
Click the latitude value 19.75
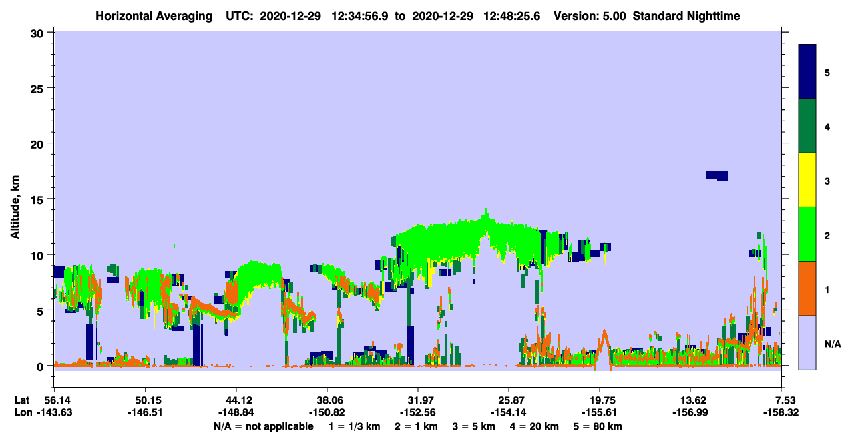coord(600,400)
